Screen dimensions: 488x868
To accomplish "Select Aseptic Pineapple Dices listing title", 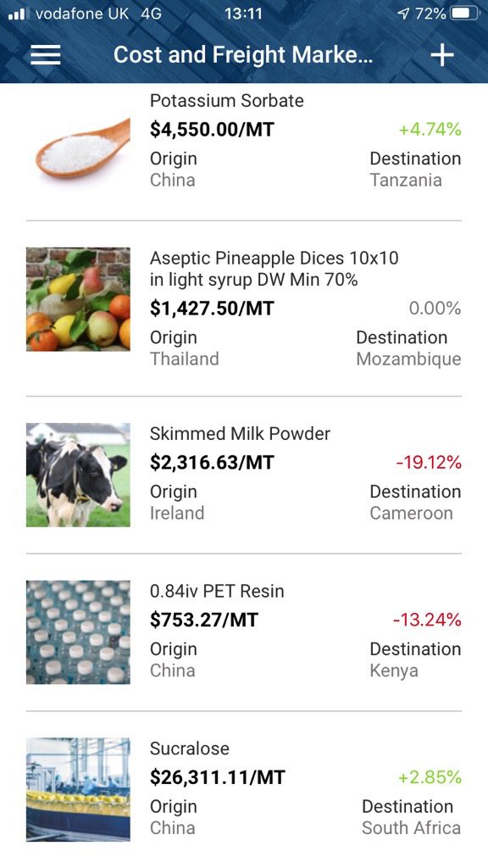I will point(274,269).
